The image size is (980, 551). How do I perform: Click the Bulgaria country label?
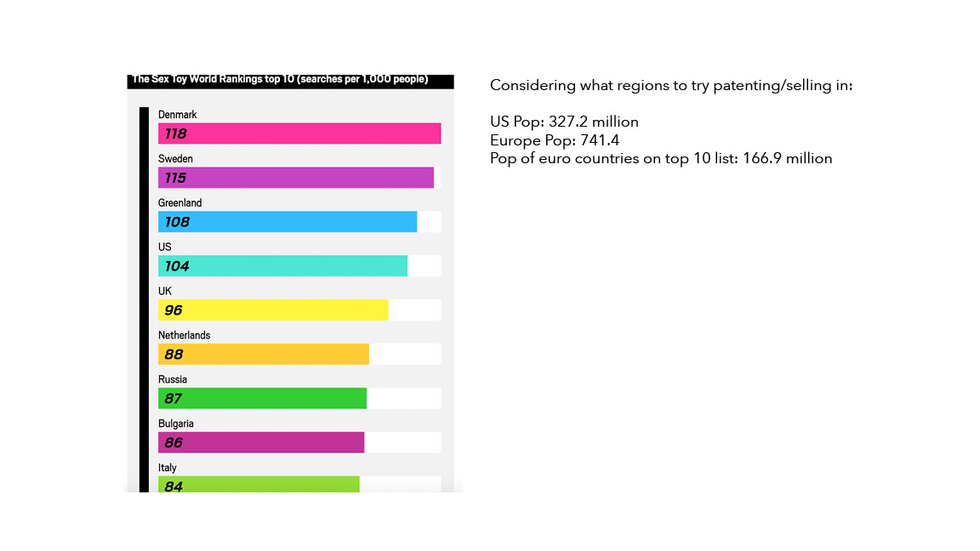(175, 423)
